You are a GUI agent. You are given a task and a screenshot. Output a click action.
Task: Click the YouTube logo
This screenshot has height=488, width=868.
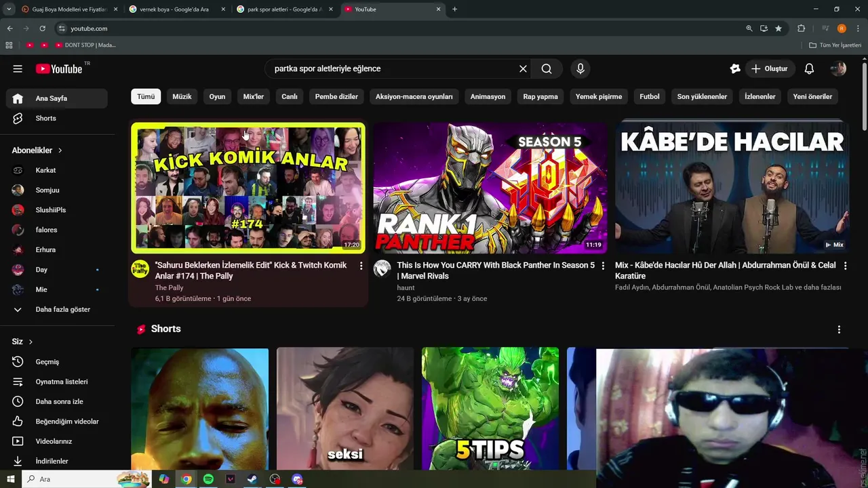(x=59, y=68)
